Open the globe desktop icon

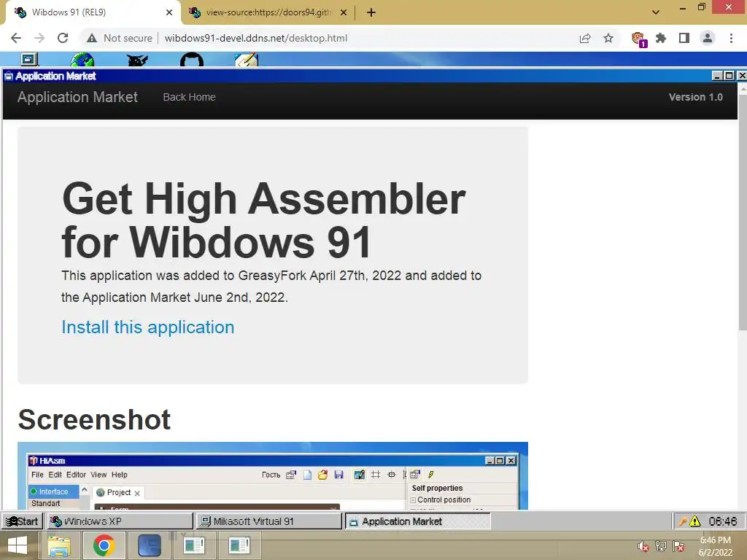tap(82, 60)
